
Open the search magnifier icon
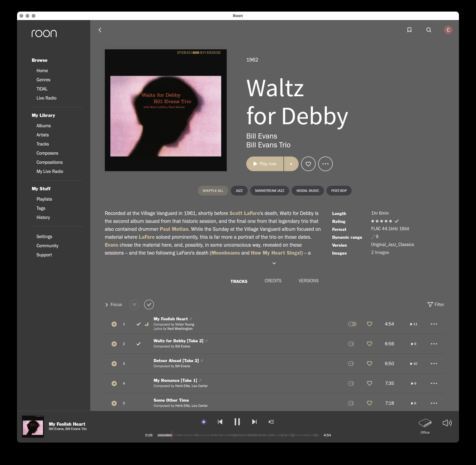(429, 30)
